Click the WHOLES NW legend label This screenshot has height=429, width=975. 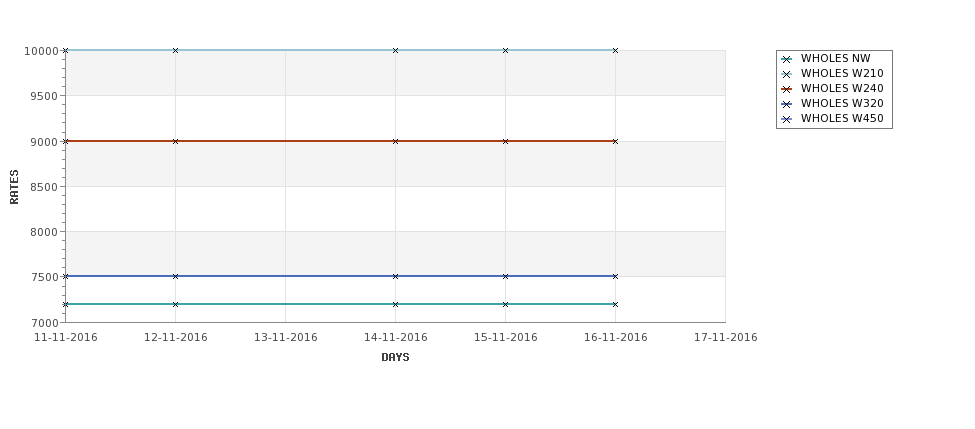pos(836,58)
